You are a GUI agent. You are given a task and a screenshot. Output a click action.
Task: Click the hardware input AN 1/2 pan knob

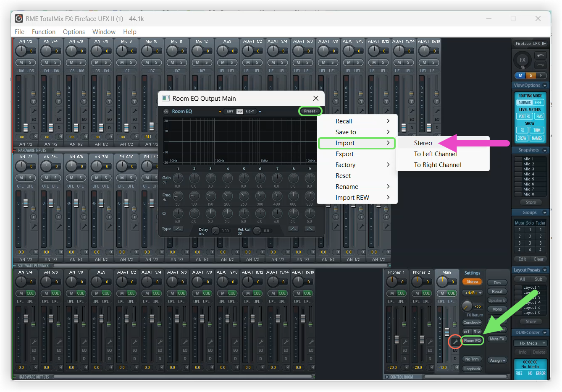pyautogui.click(x=21, y=50)
